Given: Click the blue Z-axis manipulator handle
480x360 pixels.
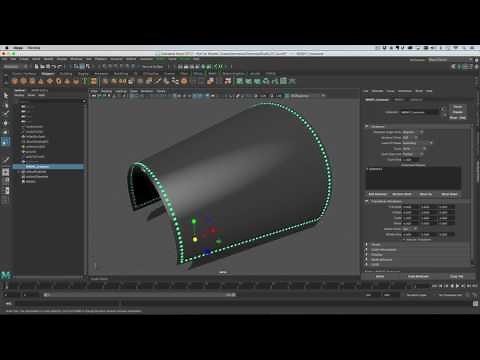Looking at the screenshot, I should pos(207,252).
